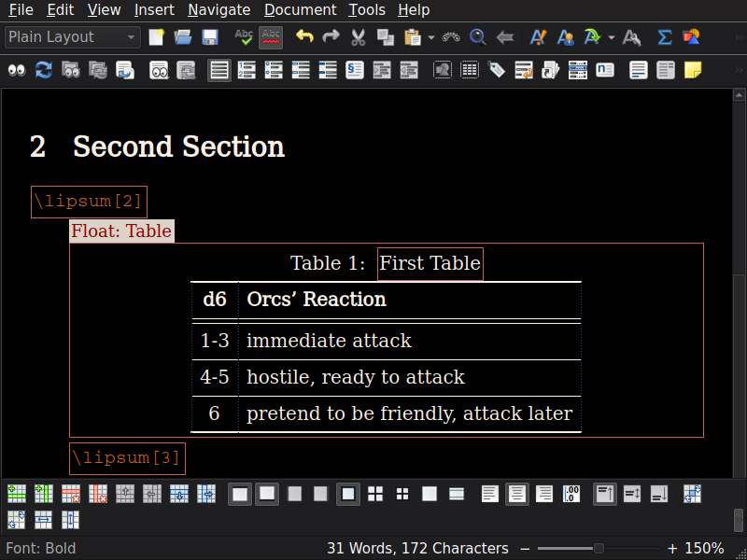Delete the table row (red x row icon)
This screenshot has width=747, height=560.
(x=71, y=494)
